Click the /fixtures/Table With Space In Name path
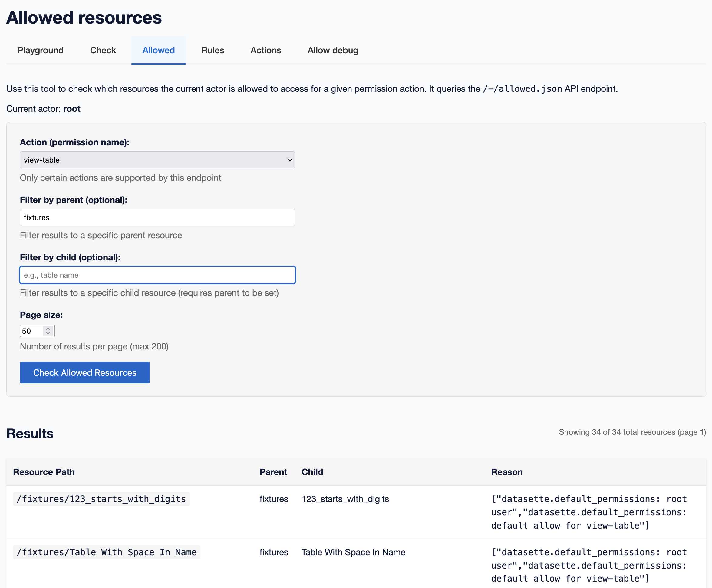The image size is (712, 588). (x=107, y=552)
